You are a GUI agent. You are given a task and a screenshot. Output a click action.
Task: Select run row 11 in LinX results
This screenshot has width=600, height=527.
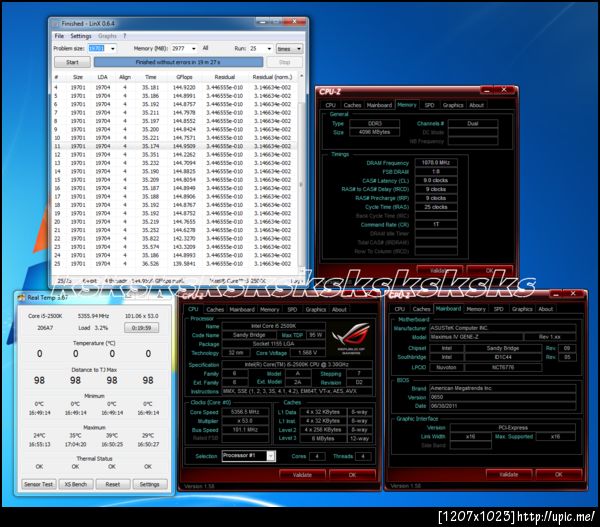coord(174,146)
